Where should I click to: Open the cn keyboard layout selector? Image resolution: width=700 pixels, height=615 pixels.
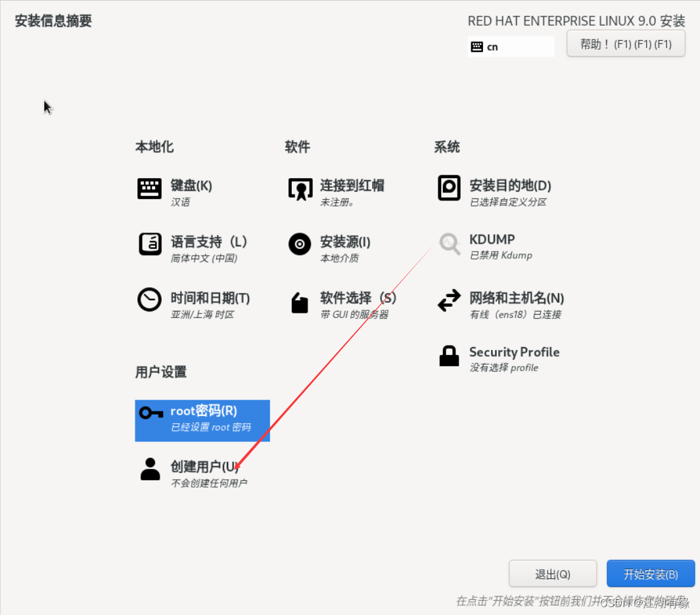click(511, 46)
